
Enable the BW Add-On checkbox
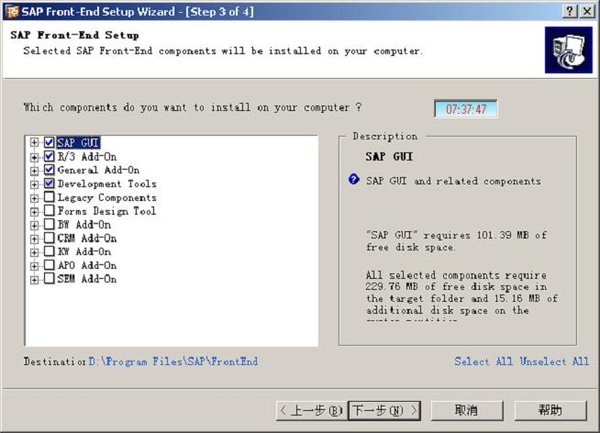coord(49,226)
